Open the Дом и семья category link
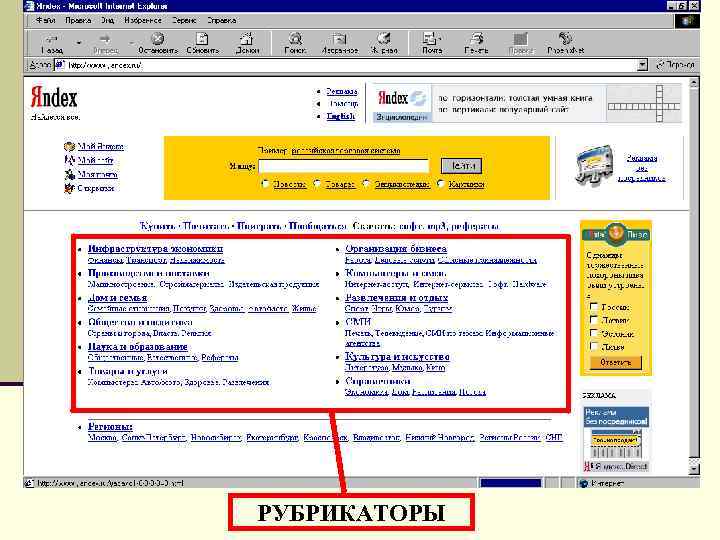Viewport: 720px width, 540px height. point(117,298)
